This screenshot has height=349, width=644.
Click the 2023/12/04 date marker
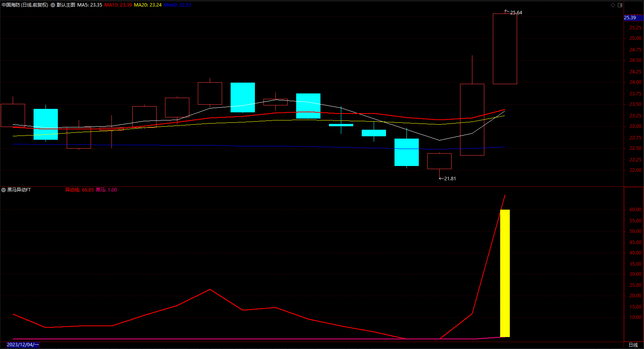click(23, 345)
